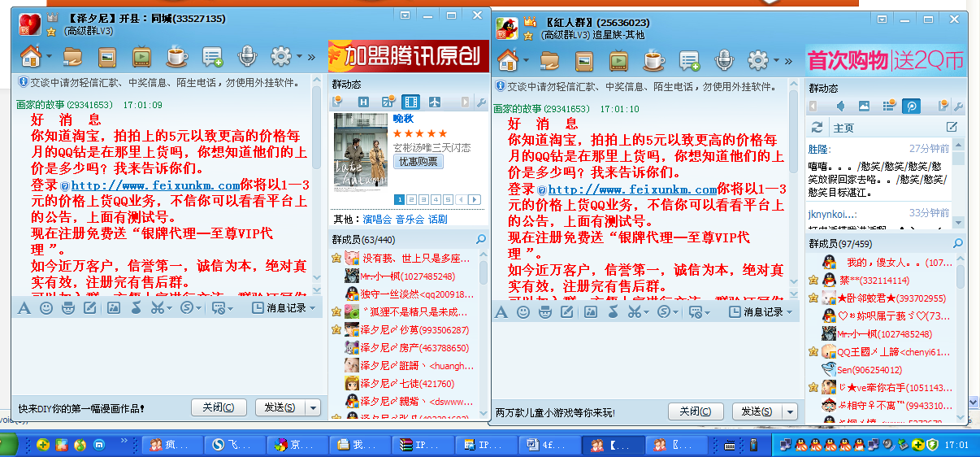Refresh 主页 feed in 红人群 window
This screenshot has width=980, height=457.
click(x=817, y=128)
